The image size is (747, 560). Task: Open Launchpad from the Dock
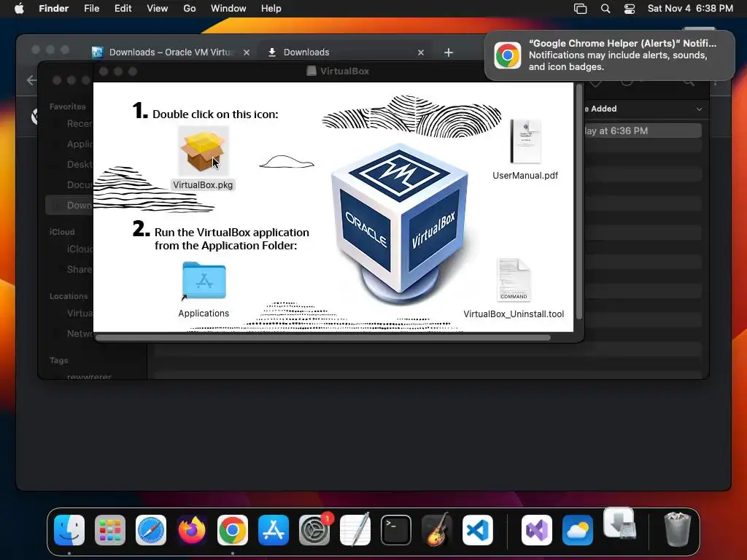tap(110, 530)
